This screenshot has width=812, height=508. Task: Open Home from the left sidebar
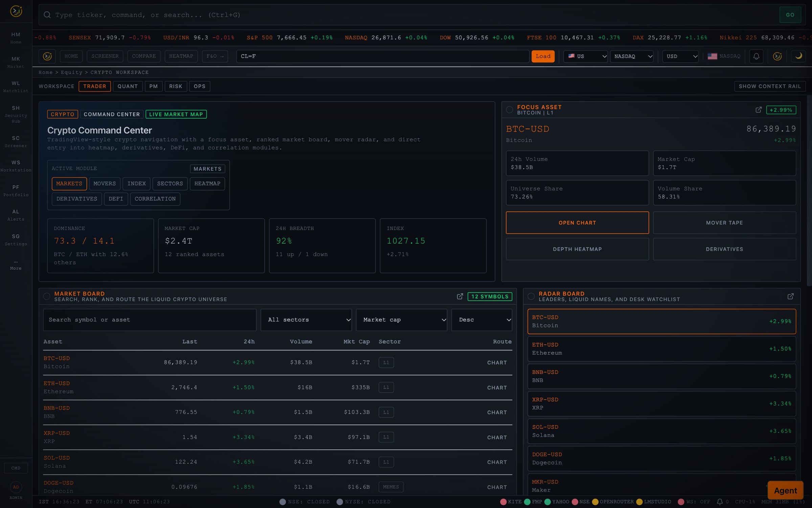point(16,38)
